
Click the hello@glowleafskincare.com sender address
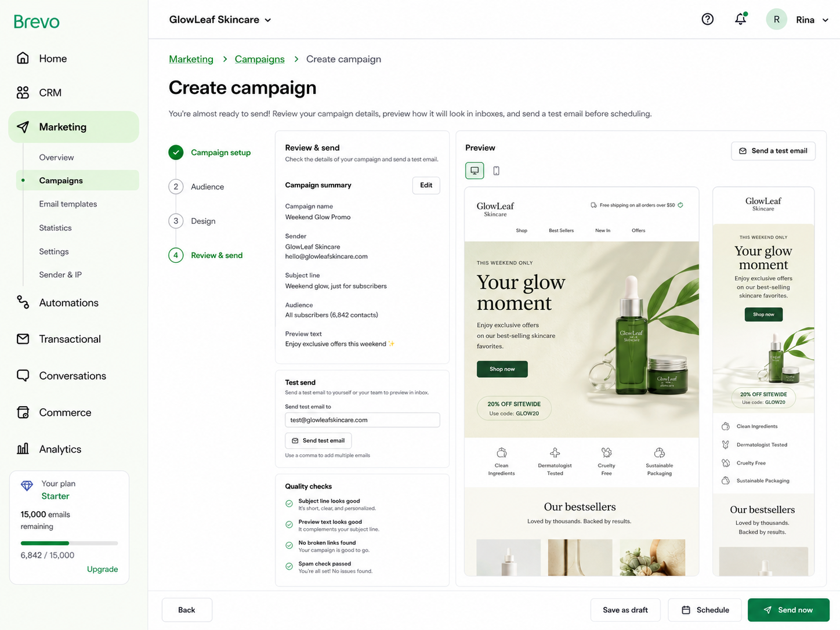(x=326, y=256)
